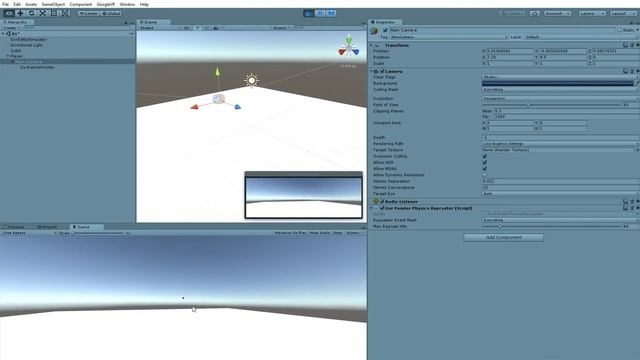The image size is (640, 360).
Task: Toggle scene lighting button
Action: 197,28
